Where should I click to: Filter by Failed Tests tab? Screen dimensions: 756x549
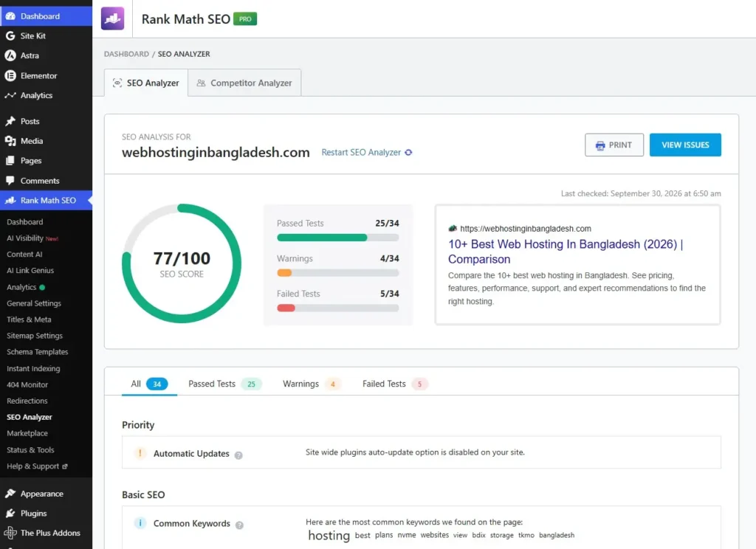(x=395, y=384)
